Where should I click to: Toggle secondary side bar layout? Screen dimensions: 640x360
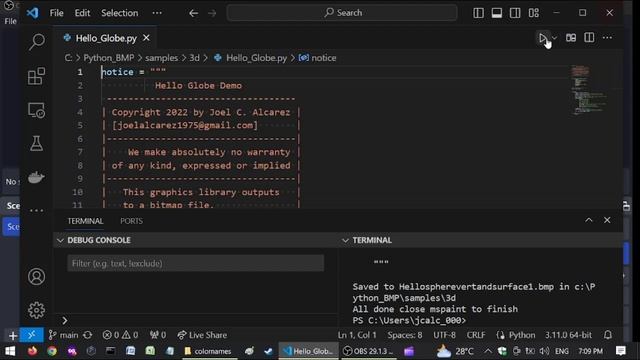(515, 13)
